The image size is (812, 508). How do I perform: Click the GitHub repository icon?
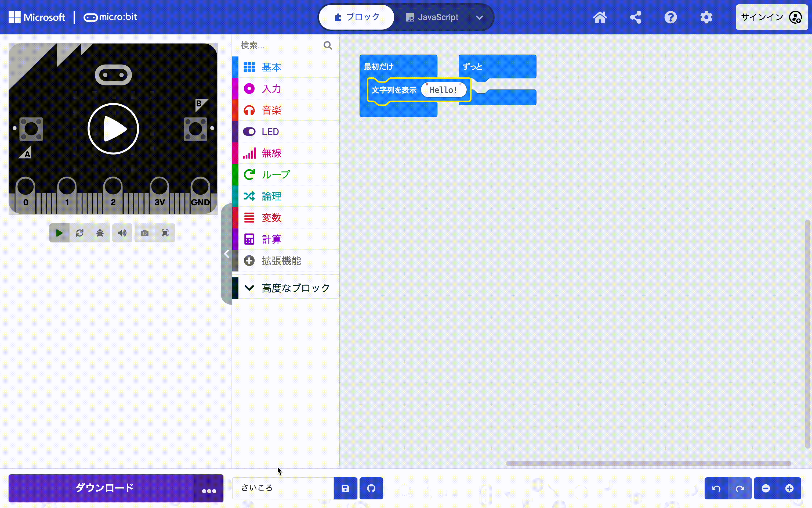click(x=371, y=488)
